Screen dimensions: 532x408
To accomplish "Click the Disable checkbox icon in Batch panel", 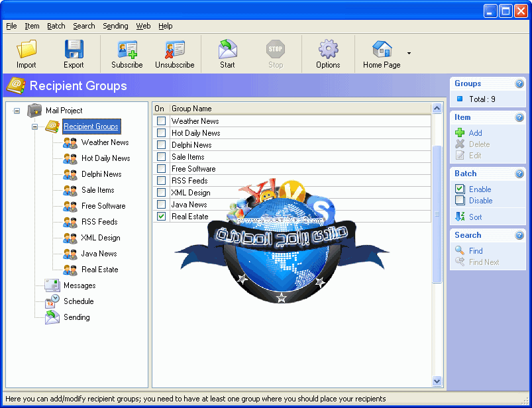I will pyautogui.click(x=460, y=201).
